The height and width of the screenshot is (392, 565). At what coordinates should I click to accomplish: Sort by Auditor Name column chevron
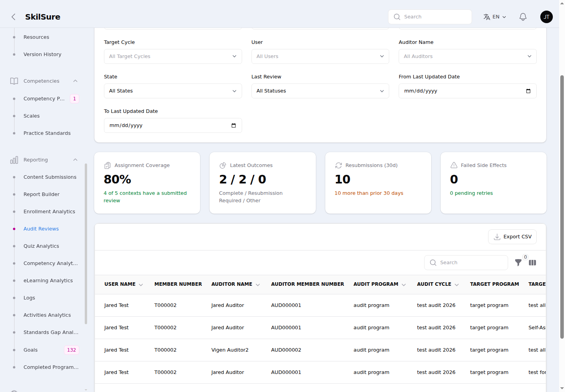tap(258, 285)
